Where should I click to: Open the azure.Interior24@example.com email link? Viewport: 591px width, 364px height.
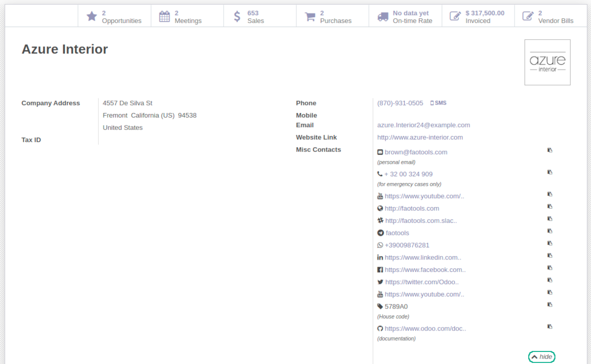coord(423,125)
